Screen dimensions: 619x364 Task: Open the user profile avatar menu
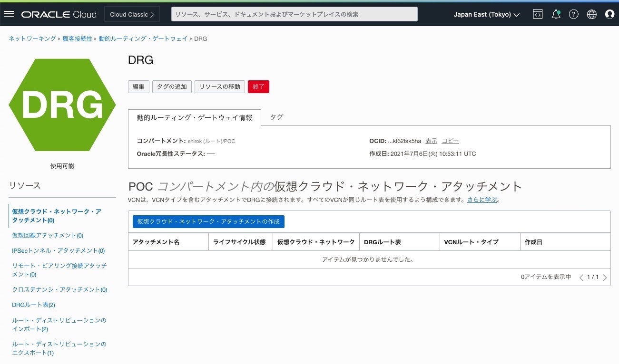[x=609, y=14]
